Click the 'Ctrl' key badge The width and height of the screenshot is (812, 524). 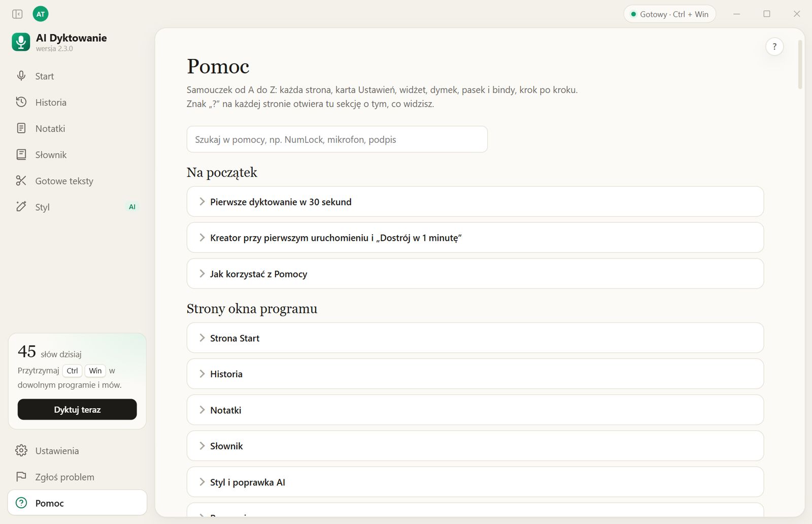click(x=73, y=371)
